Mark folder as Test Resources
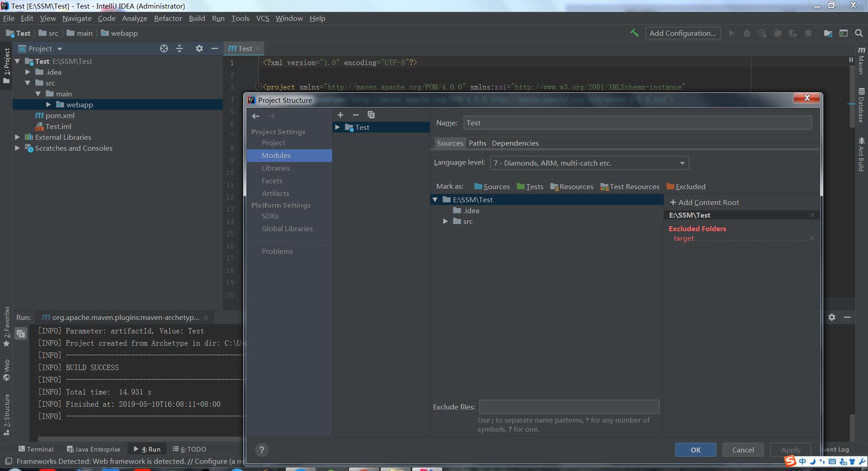 pos(630,186)
